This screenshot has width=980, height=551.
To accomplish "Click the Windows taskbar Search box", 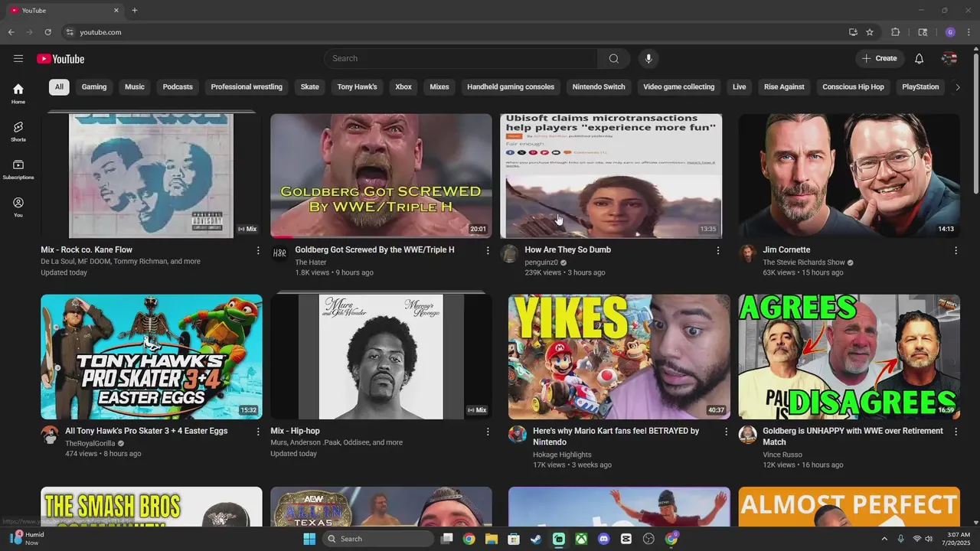I will point(378,539).
